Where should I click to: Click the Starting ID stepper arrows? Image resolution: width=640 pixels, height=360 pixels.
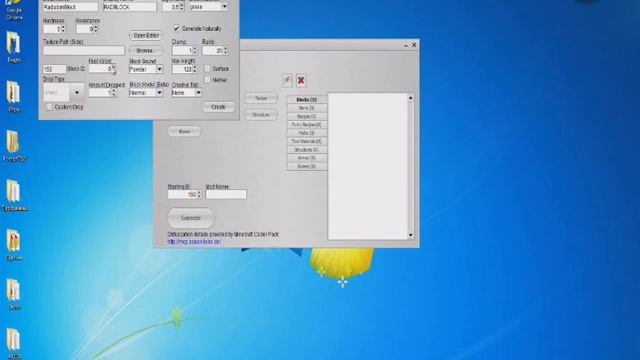[199, 194]
